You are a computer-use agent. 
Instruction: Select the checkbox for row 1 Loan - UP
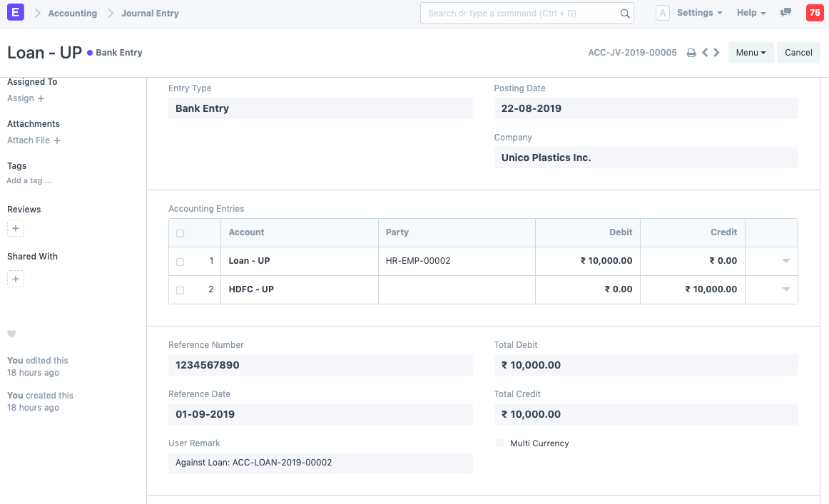tap(180, 261)
